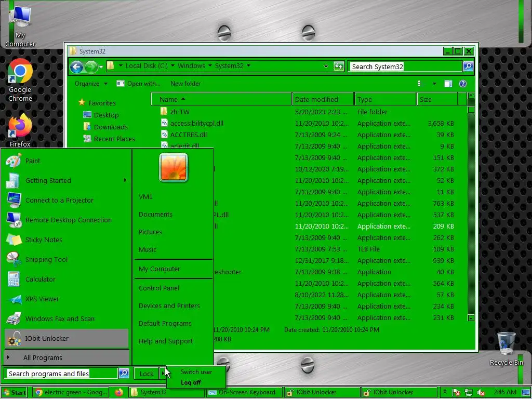Open the Firefox desktop shortcut
Viewport: 532px width, 399px height.
(20, 131)
